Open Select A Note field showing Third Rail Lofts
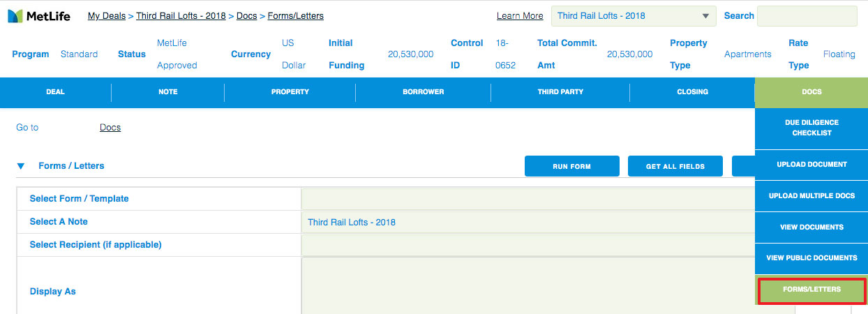The width and height of the screenshot is (868, 314). coord(528,222)
